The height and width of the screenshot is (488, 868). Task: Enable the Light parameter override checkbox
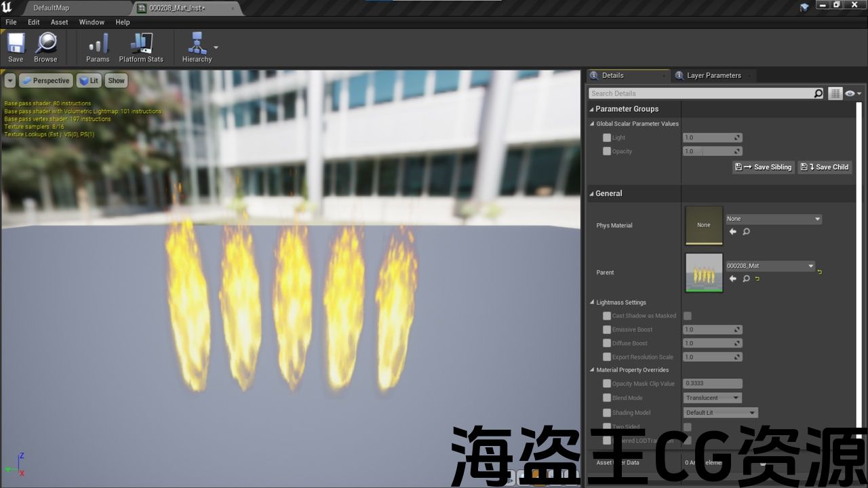pos(607,138)
